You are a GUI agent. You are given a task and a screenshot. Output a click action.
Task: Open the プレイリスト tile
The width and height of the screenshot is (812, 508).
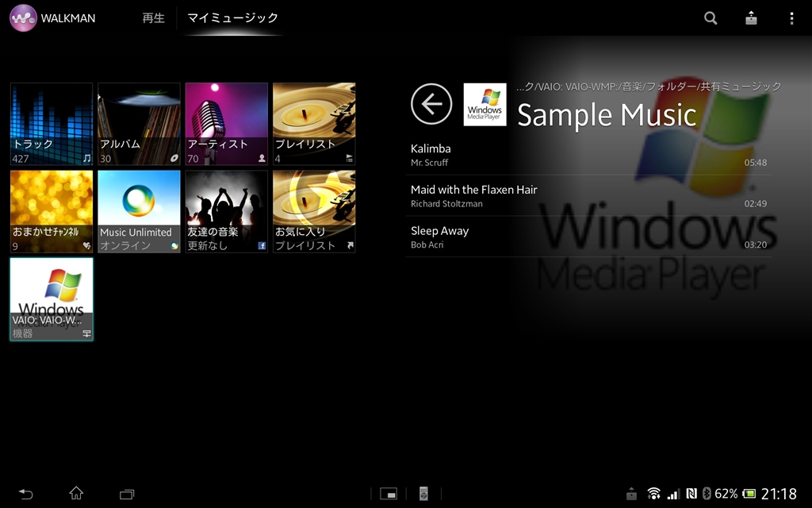coord(314,124)
